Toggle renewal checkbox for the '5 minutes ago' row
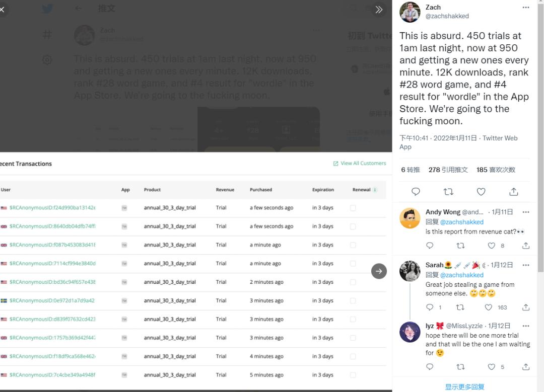 click(x=353, y=375)
